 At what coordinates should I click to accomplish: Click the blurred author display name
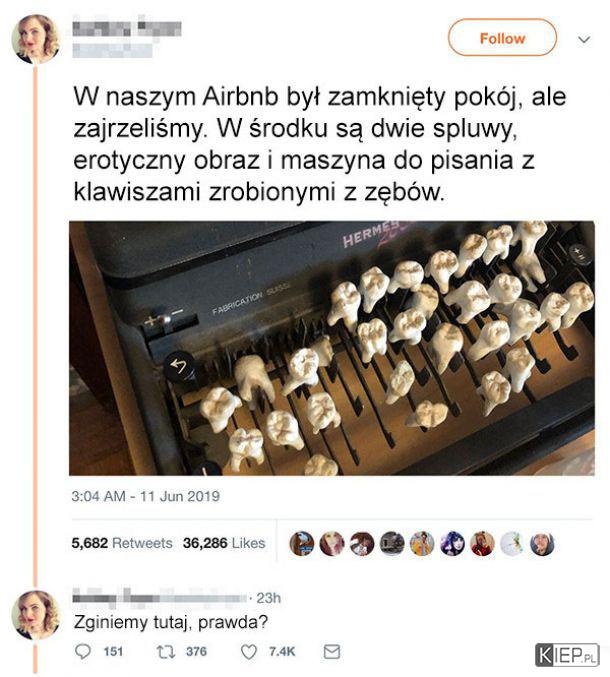[127, 28]
